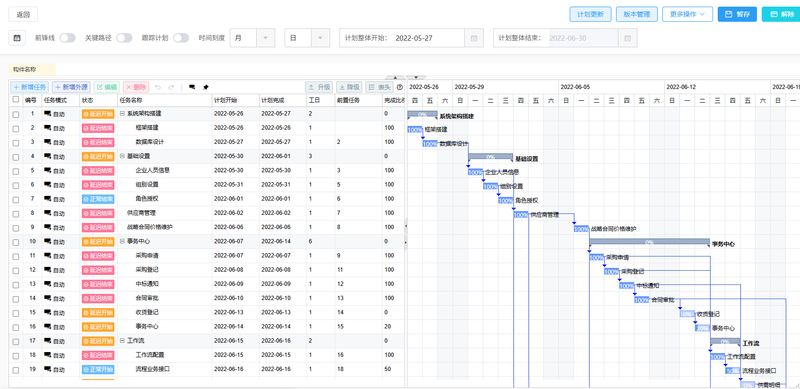Image resolution: width=800 pixels, height=389 pixels.
Task: Click the calendar icon button beside 前锋线
Action: (x=17, y=38)
